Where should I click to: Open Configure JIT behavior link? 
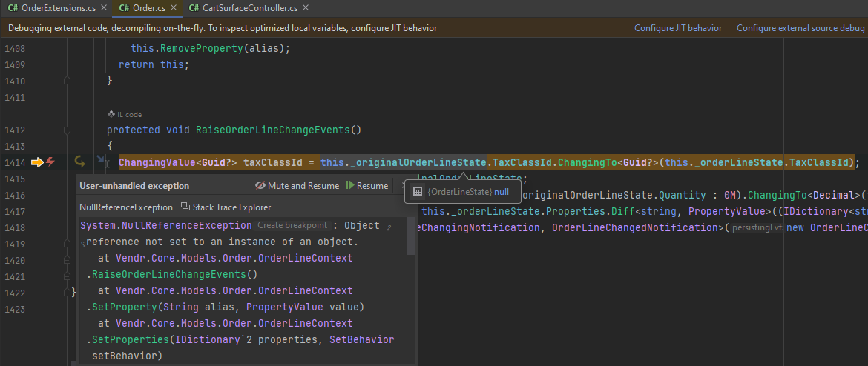click(x=677, y=28)
